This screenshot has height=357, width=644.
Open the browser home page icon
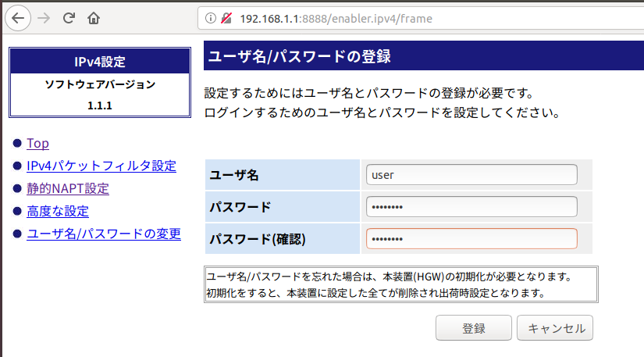94,18
